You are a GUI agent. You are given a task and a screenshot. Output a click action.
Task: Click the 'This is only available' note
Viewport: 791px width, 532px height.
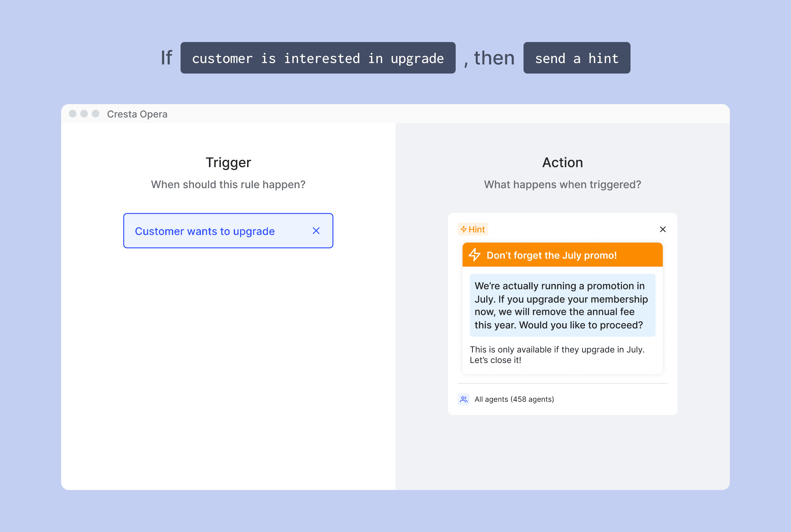pos(557,355)
